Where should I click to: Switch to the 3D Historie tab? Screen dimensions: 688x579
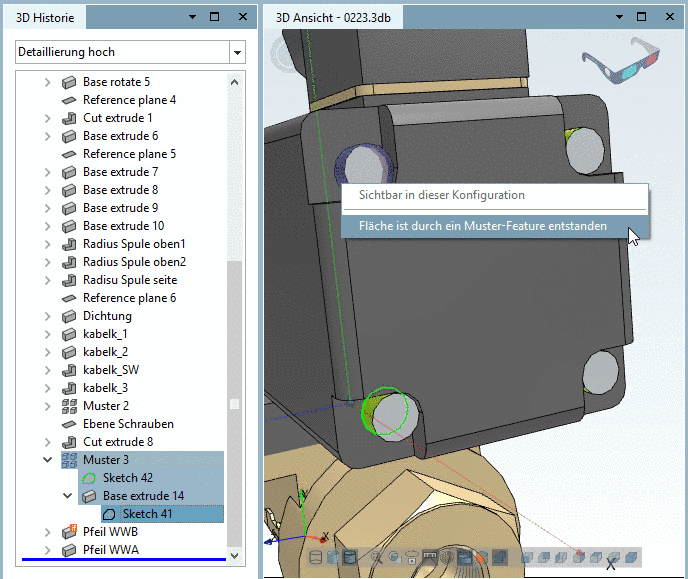point(45,18)
